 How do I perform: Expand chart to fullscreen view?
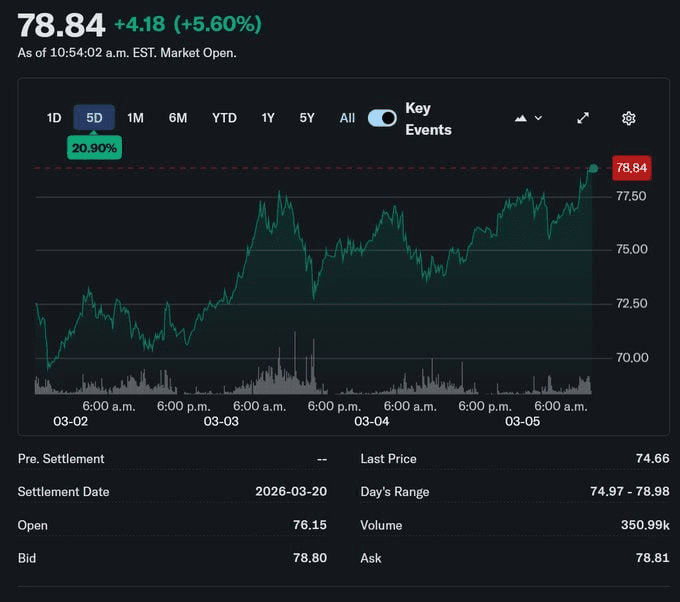click(583, 118)
